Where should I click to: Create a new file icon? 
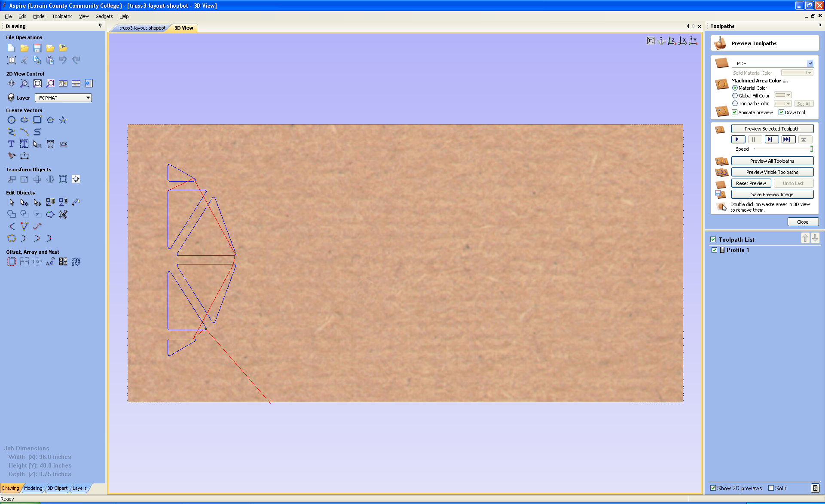coord(12,48)
